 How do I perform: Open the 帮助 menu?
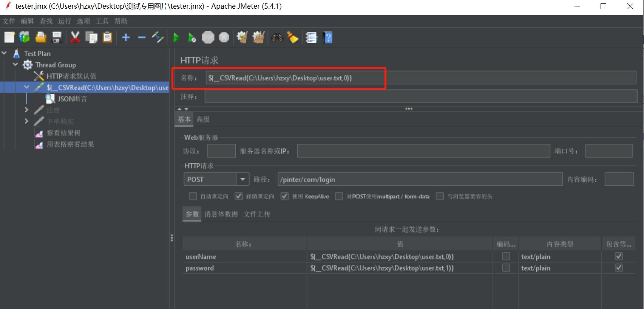point(121,21)
